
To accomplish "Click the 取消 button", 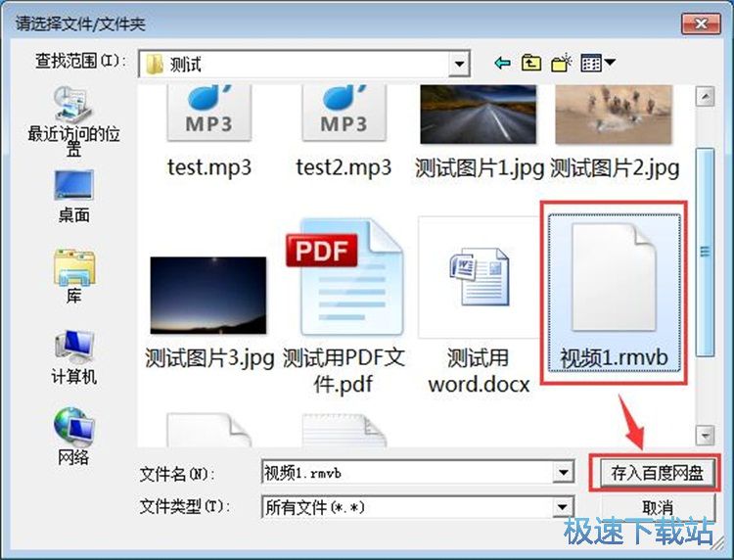I will tap(658, 507).
